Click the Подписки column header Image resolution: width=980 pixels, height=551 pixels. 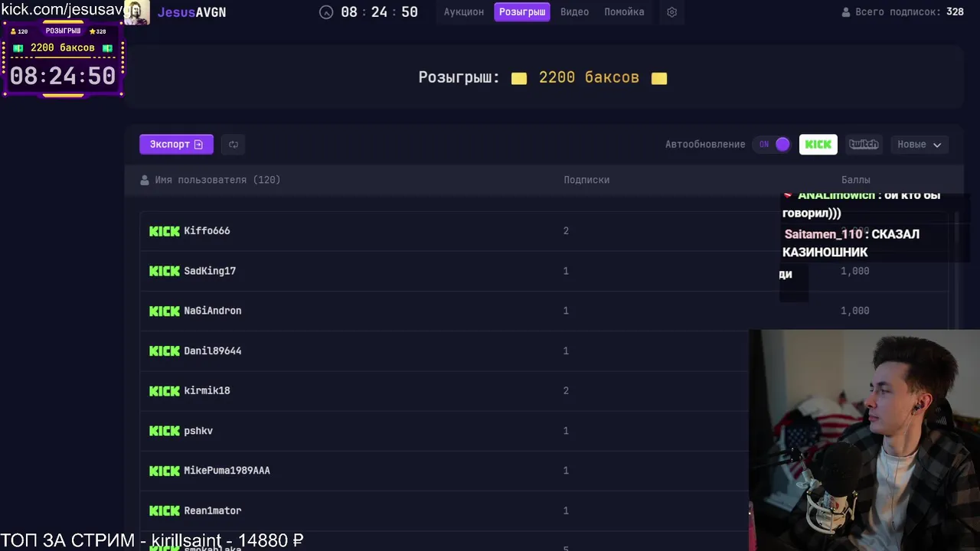pos(586,180)
